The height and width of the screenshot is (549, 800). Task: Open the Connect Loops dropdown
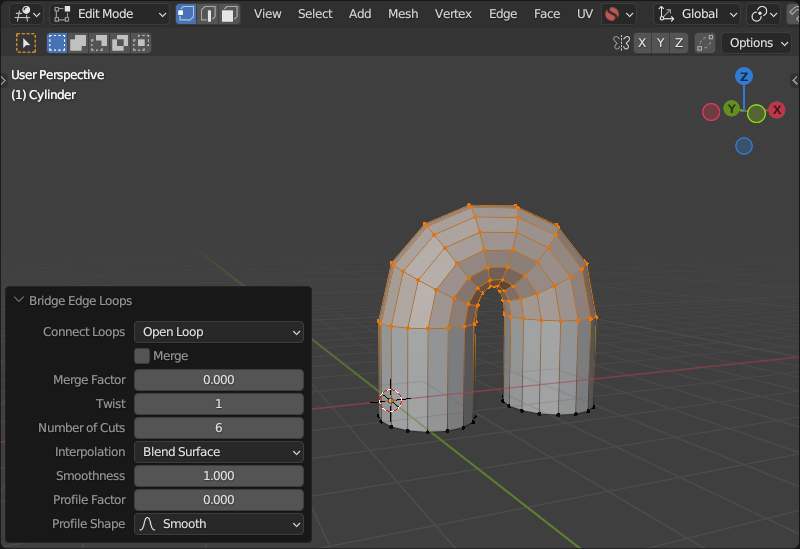[219, 332]
